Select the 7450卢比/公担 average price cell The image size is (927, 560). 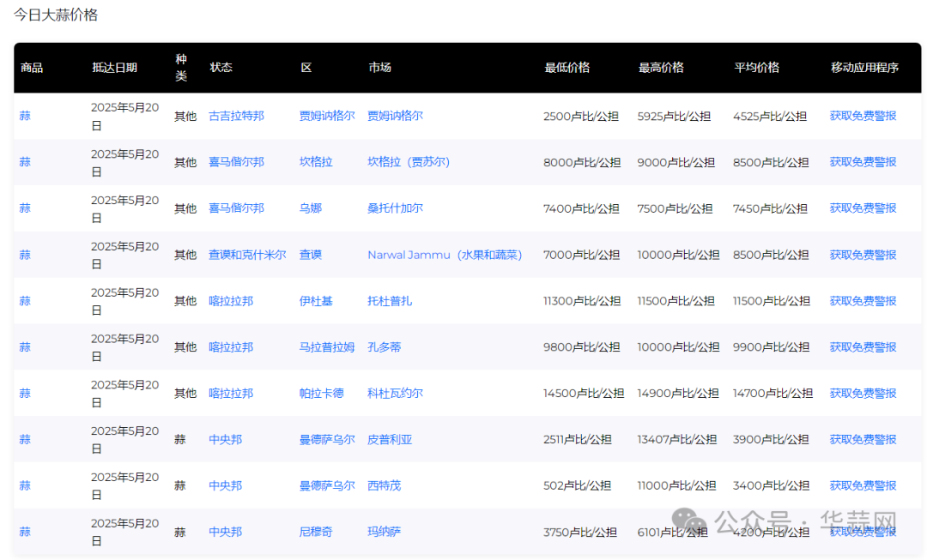(770, 208)
